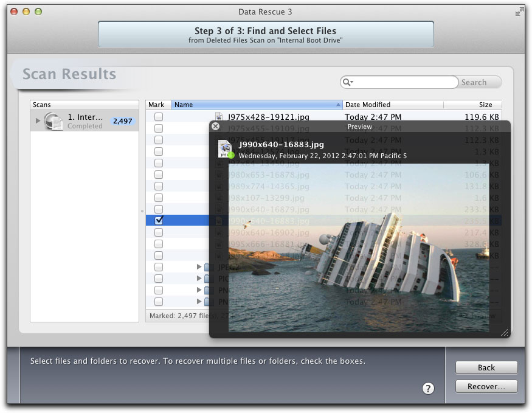Uncheck the marked highlighted file row
The width and height of the screenshot is (532, 413).
[x=159, y=220]
